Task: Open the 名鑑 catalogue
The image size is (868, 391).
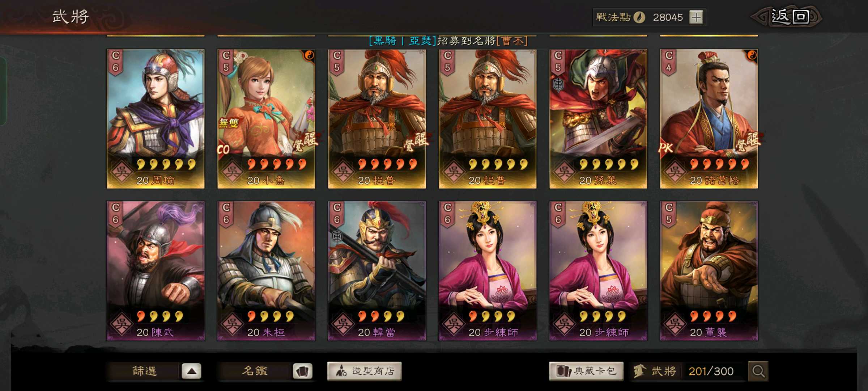Action: pyautogui.click(x=255, y=371)
